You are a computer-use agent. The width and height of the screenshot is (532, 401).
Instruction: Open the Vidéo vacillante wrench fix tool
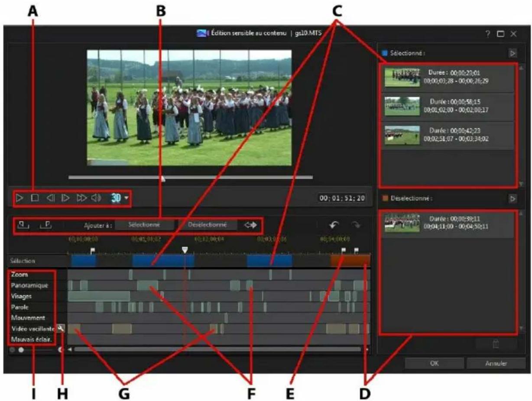click(x=61, y=329)
